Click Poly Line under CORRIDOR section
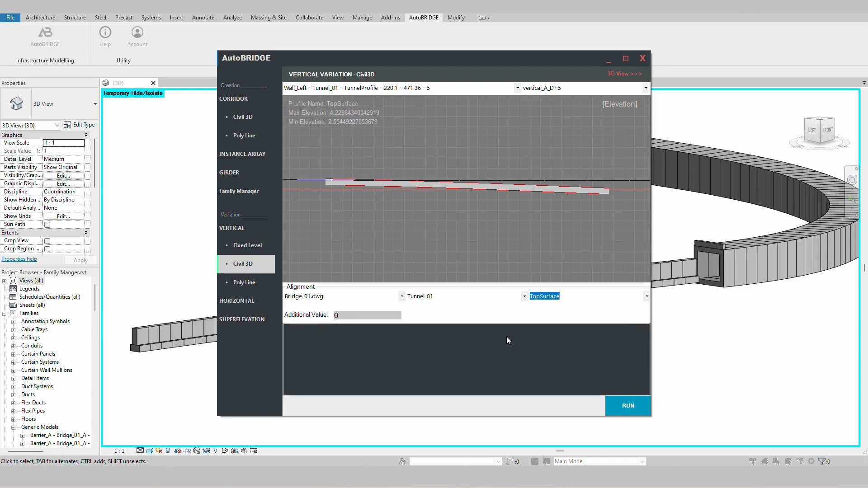Image resolution: width=868 pixels, height=488 pixels. point(244,135)
